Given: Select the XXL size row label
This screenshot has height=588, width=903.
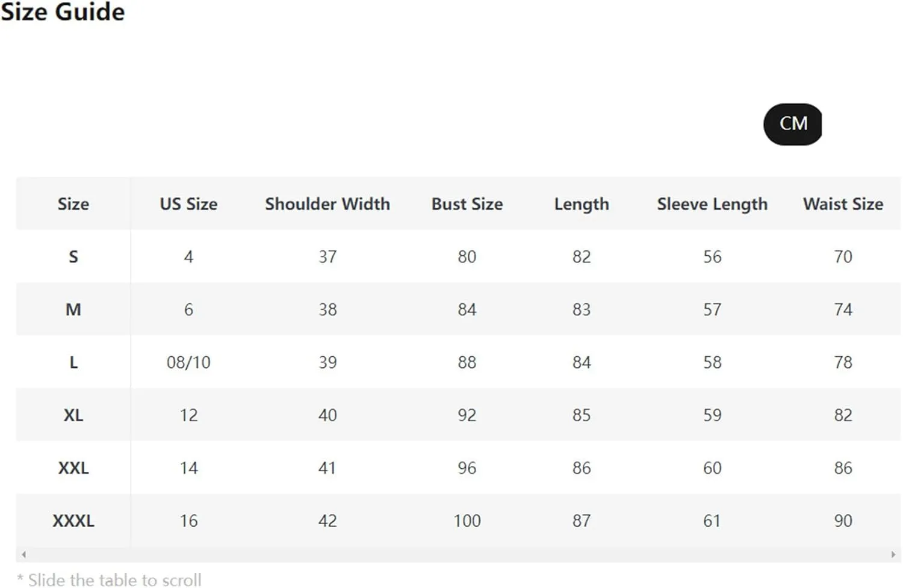Looking at the screenshot, I should tap(73, 468).
